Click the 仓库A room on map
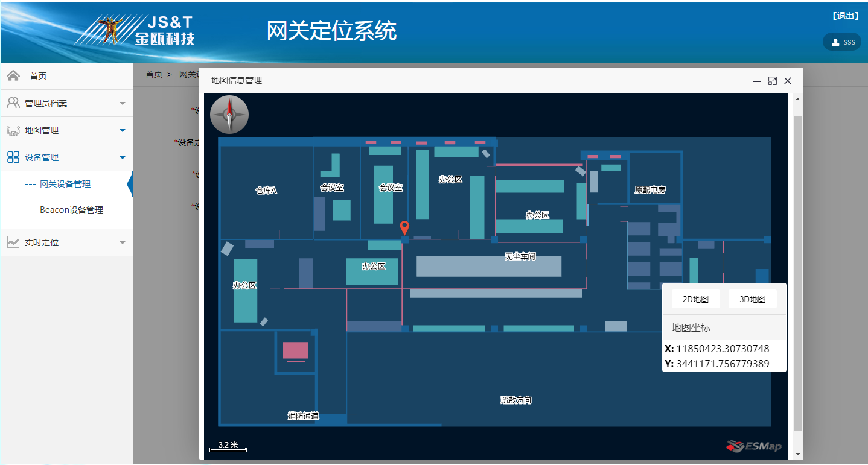Viewport: 868px width, 465px height. 266,191
